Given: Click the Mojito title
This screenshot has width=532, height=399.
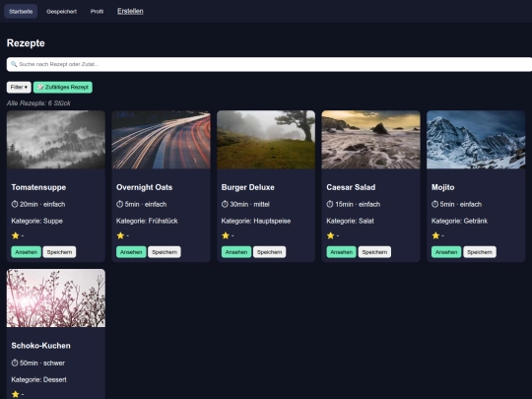Looking at the screenshot, I should pos(442,187).
